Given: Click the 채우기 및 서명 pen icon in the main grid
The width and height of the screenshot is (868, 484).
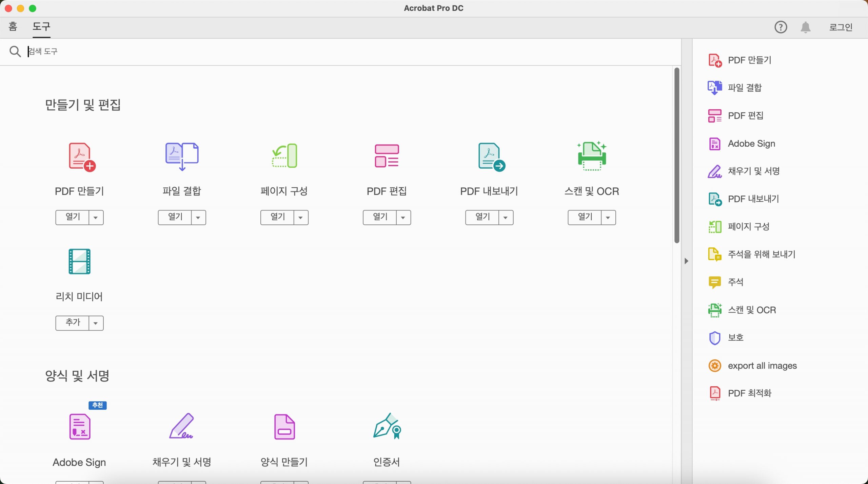Looking at the screenshot, I should click(x=181, y=426).
